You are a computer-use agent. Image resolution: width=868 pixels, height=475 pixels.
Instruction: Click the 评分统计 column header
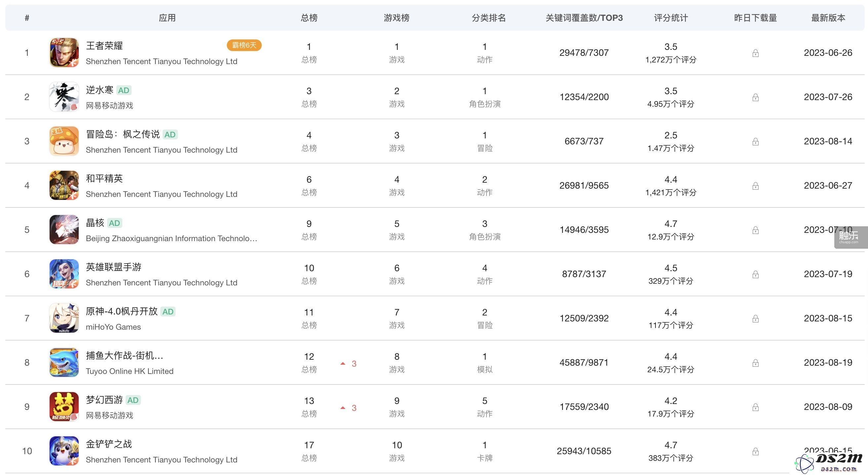tap(671, 18)
